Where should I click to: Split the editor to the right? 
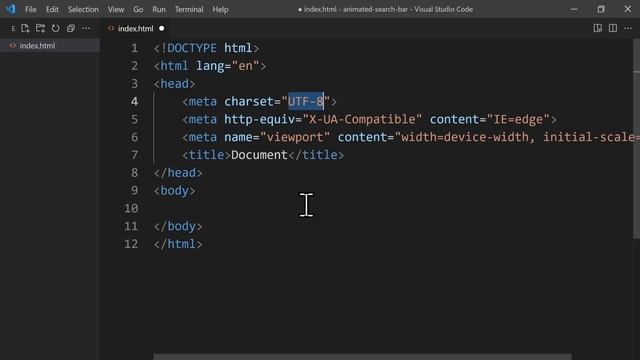click(x=613, y=28)
